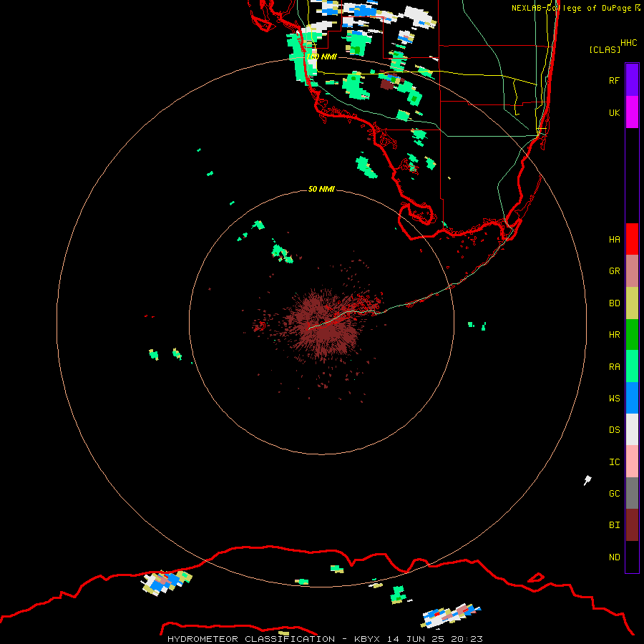
Task: Click the NEXLAB-College of DuPage credit text
Action: tap(571, 8)
